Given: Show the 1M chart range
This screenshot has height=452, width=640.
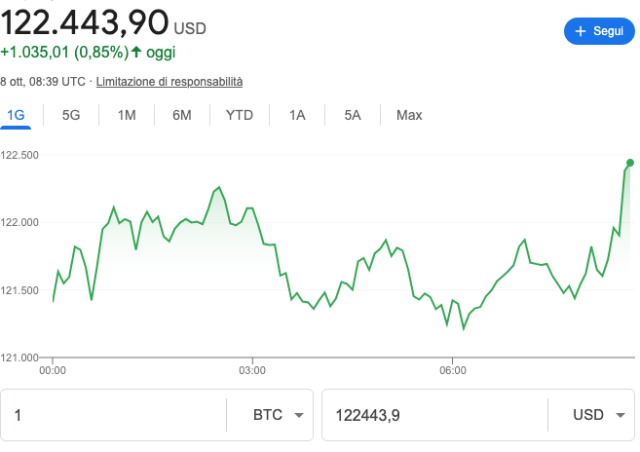Looking at the screenshot, I should (127, 115).
